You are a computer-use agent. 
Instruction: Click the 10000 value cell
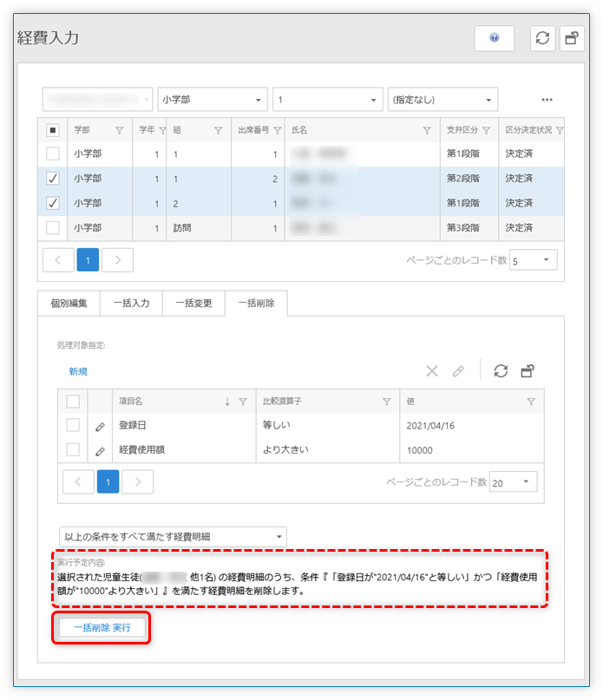[x=472, y=450]
